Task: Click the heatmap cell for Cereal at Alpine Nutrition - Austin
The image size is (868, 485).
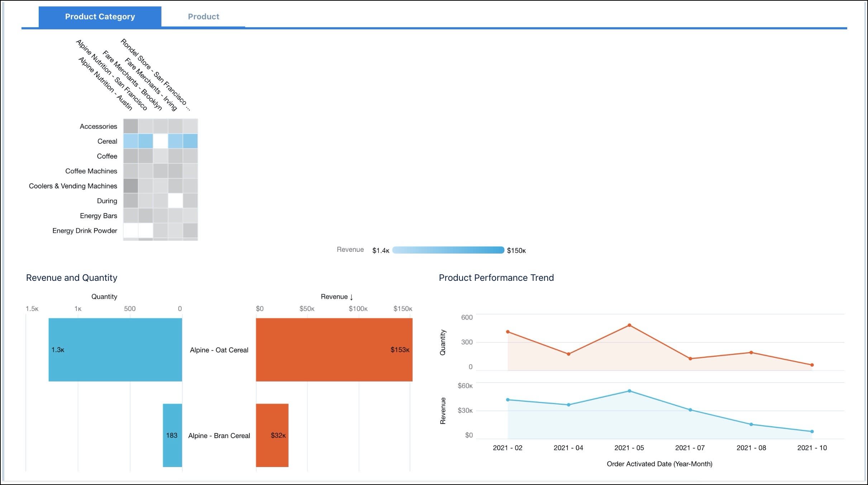Action: pos(131,141)
